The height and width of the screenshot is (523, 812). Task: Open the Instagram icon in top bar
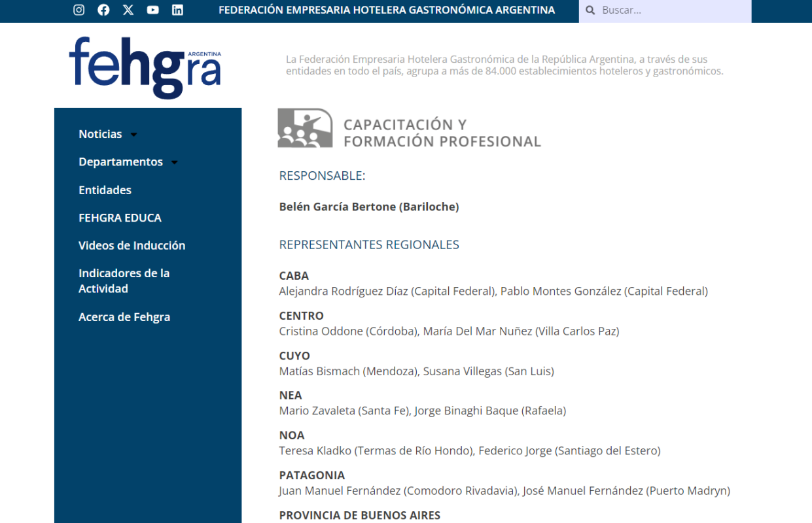pos(79,10)
